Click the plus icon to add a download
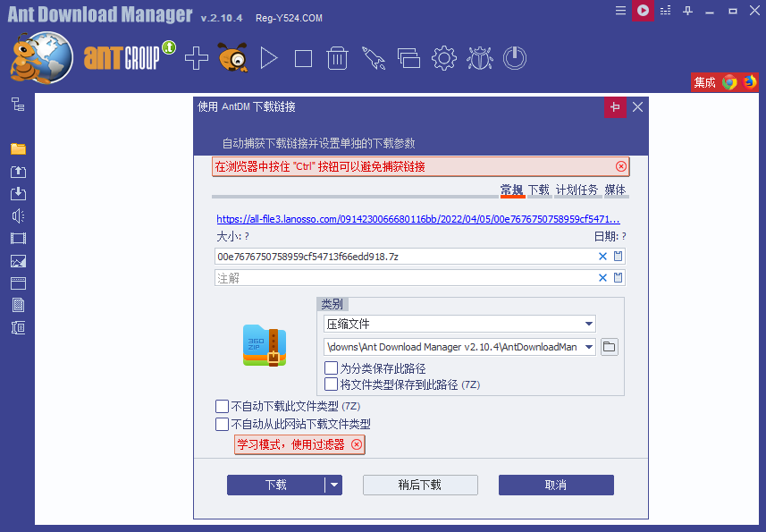 click(197, 59)
